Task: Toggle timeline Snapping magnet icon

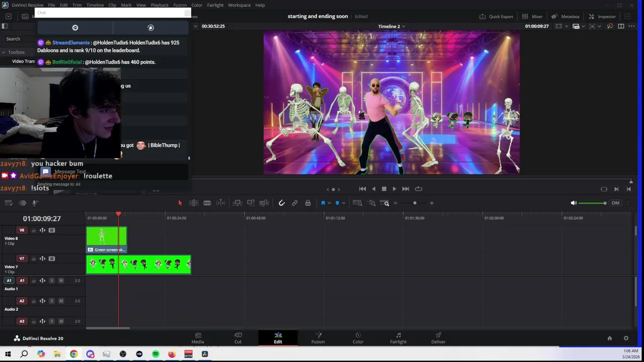Action: (282, 203)
